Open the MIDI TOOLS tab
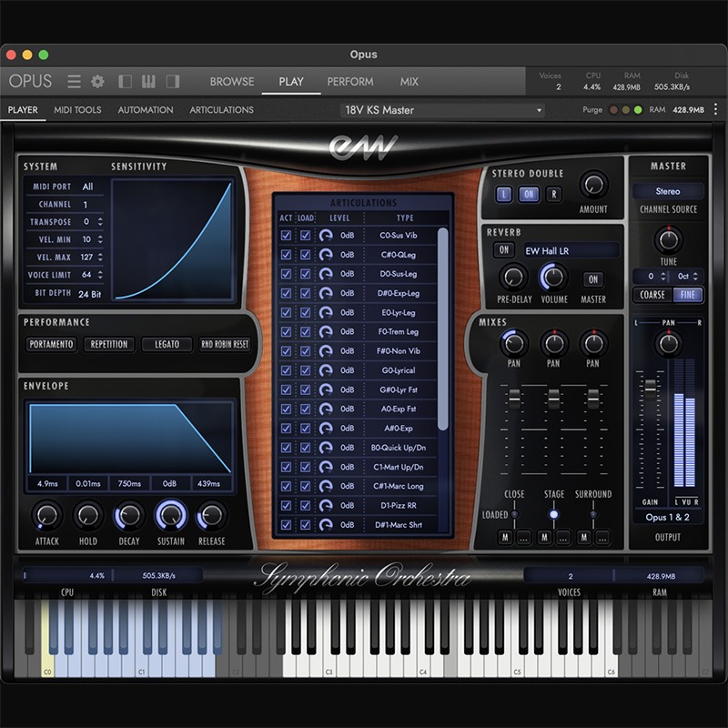The width and height of the screenshot is (728, 728). 77,110
